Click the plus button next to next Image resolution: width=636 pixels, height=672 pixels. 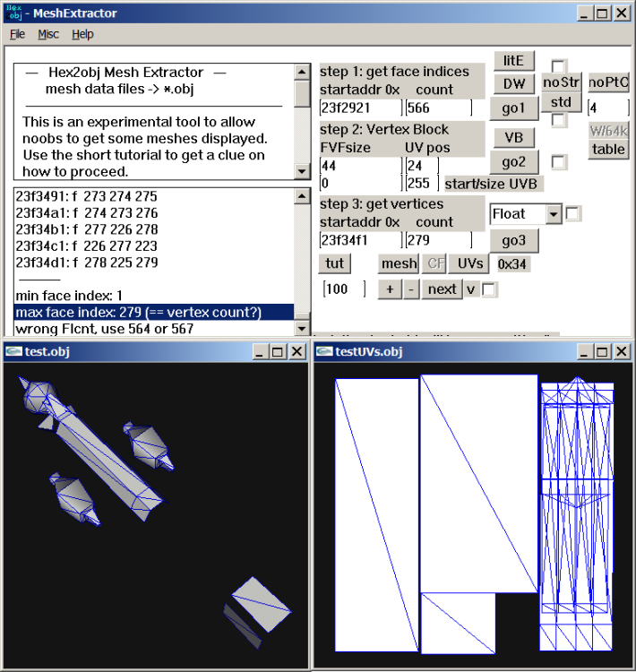pyautogui.click(x=390, y=289)
